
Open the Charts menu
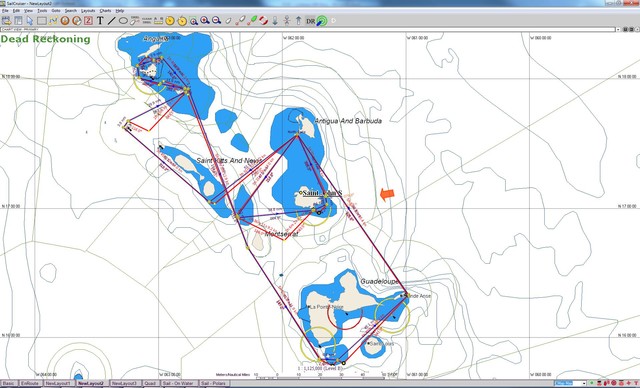point(105,11)
